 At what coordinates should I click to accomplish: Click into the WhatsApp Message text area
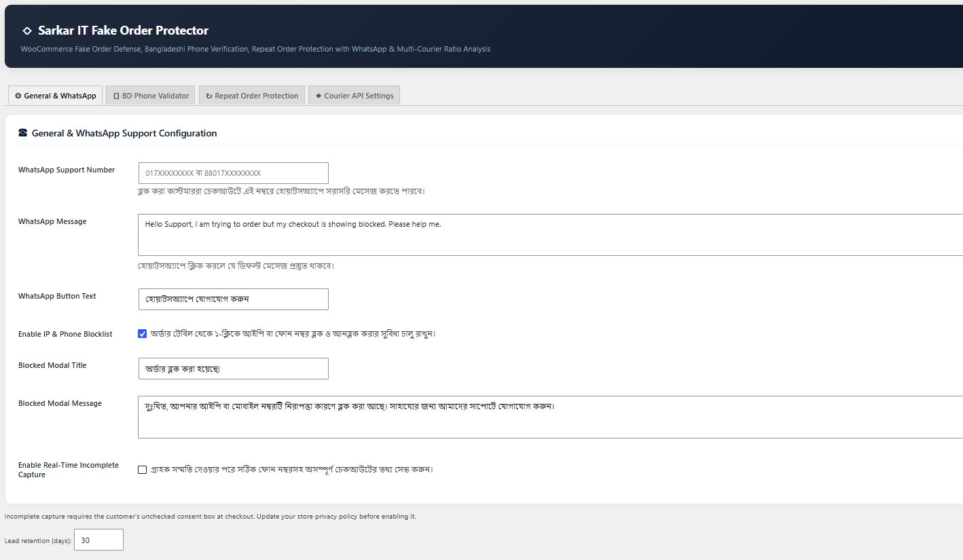coord(550,235)
